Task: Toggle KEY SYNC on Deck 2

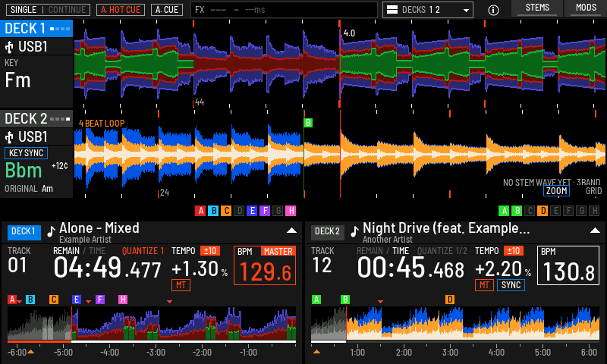Action: [x=26, y=153]
